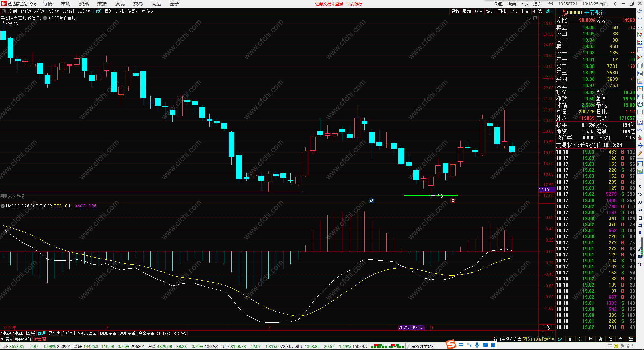The width and height of the screenshot is (644, 350).
Task: Open the colored quote grid icon in sidebar
Action: pos(640,42)
